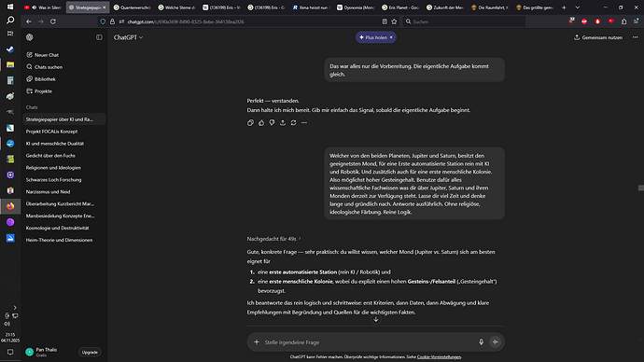Open the Strategiepapier über KI chat
Screen dimensions: 644x362
[x=63, y=119]
